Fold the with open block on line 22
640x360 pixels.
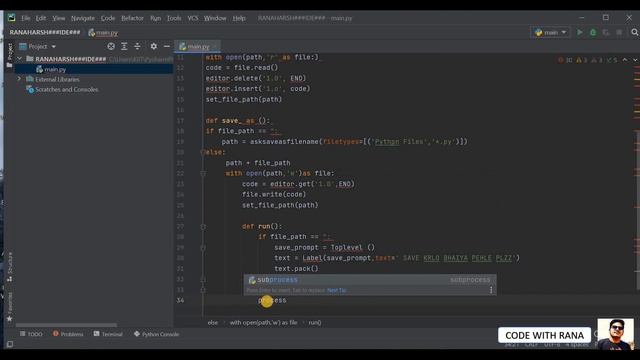(x=203, y=173)
